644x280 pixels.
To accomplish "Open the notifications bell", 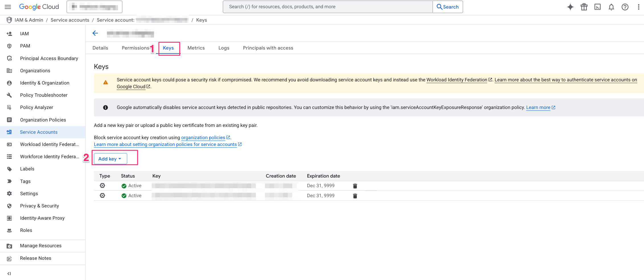I will 611,7.
